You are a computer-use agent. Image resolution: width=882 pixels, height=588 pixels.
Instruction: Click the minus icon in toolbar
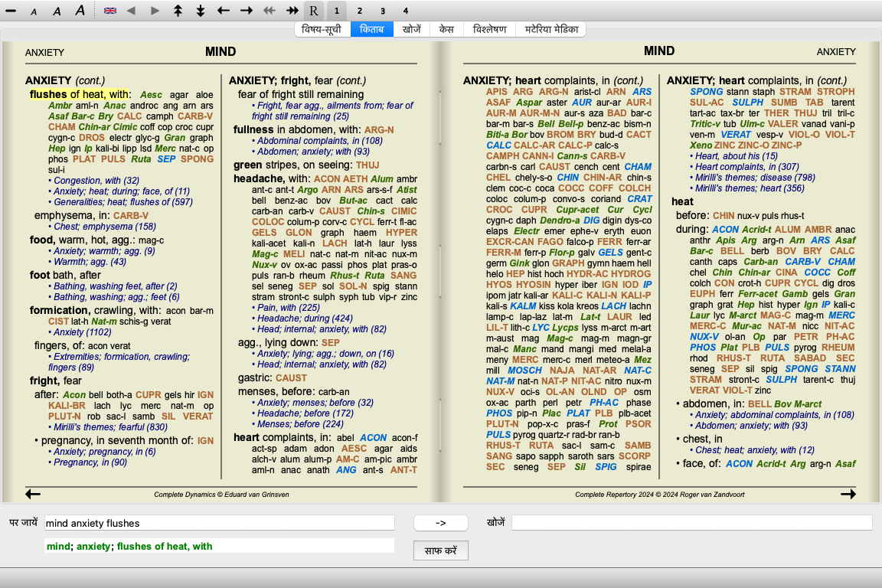click(11, 11)
